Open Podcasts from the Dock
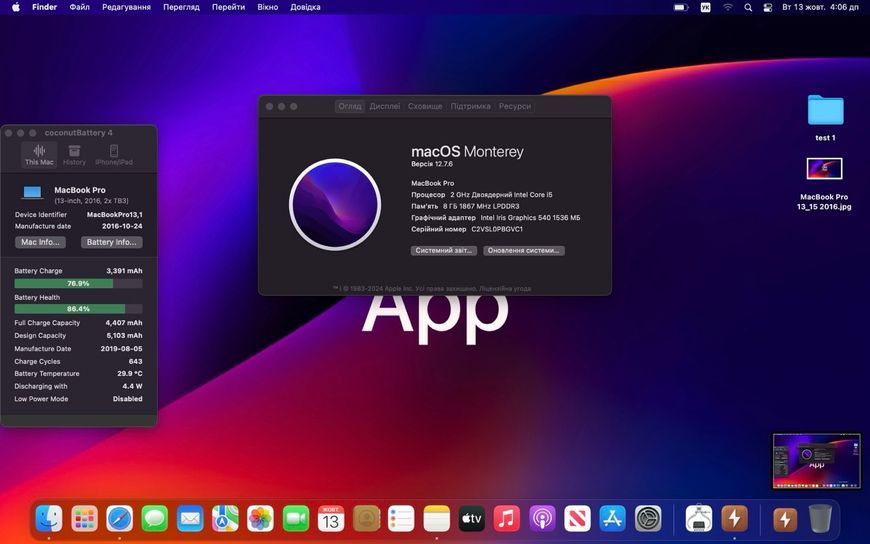 [x=542, y=519]
